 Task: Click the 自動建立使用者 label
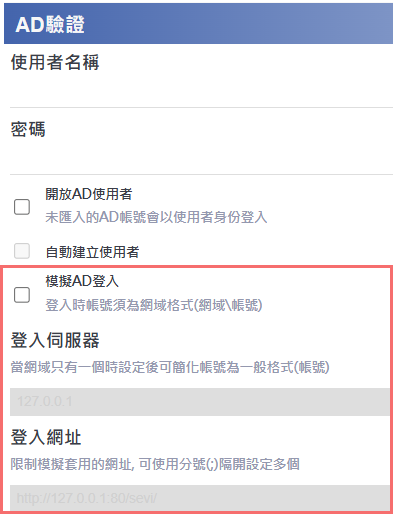(92, 252)
